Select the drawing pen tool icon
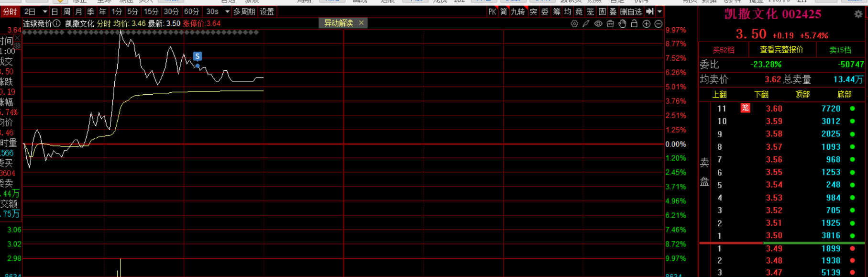The image size is (868, 277). click(x=586, y=23)
